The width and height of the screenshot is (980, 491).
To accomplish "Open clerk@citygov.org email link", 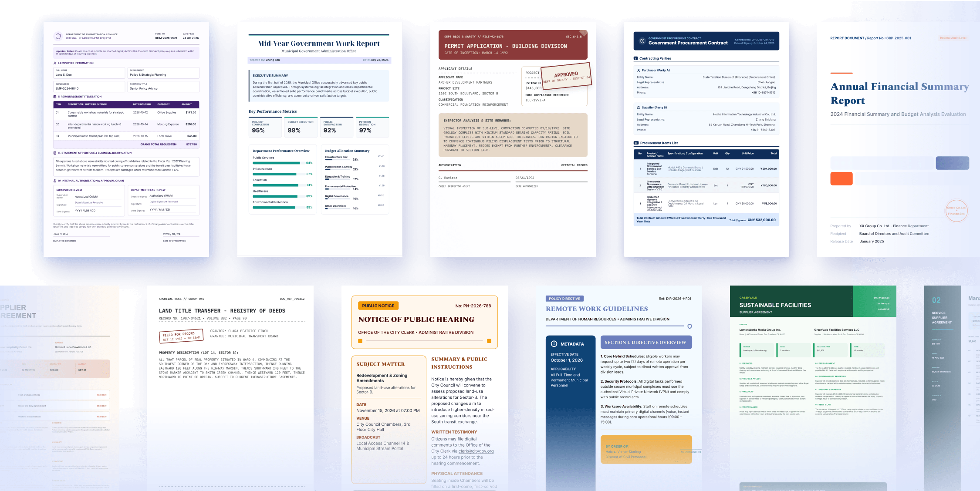I will [x=476, y=451].
